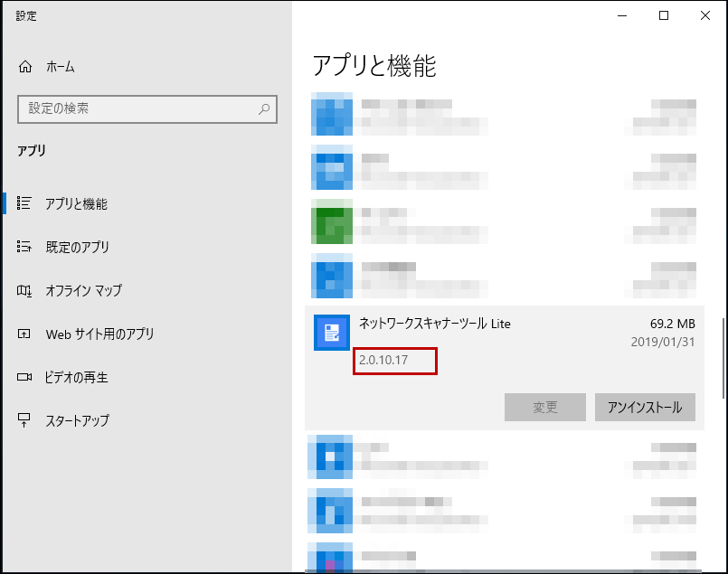This screenshot has width=728, height=574.
Task: Click the アンインストール button
Action: pos(645,408)
